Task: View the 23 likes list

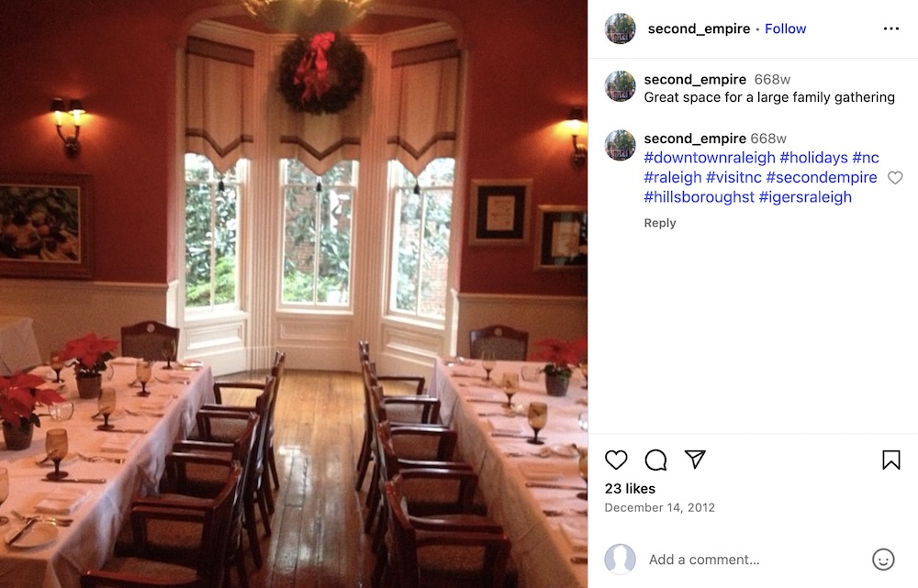Action: tap(630, 489)
